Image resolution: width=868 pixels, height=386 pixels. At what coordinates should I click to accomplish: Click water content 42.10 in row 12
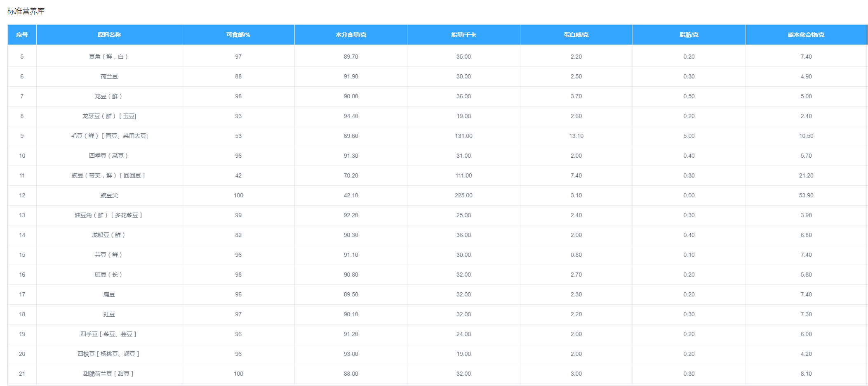pos(351,195)
